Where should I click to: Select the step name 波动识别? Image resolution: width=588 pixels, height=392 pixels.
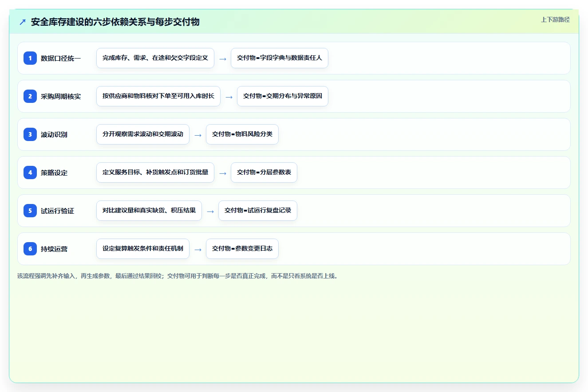pyautogui.click(x=54, y=134)
